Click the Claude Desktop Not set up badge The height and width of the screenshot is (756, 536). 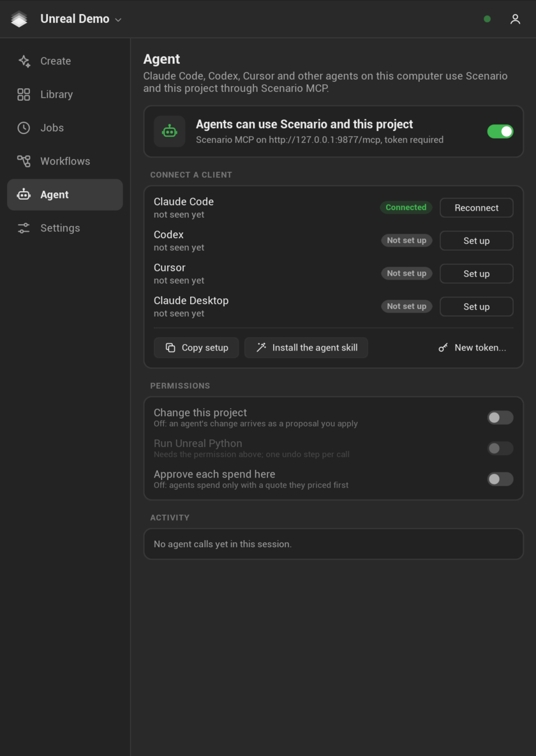tap(407, 306)
